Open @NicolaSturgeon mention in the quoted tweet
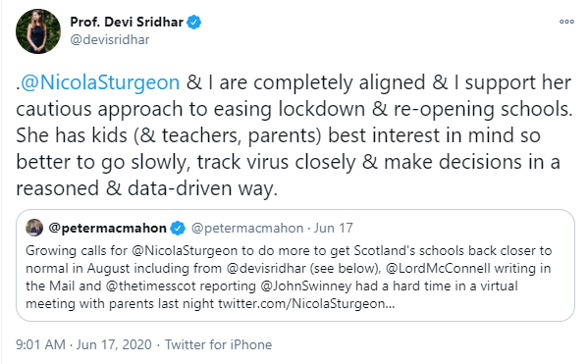 point(185,250)
